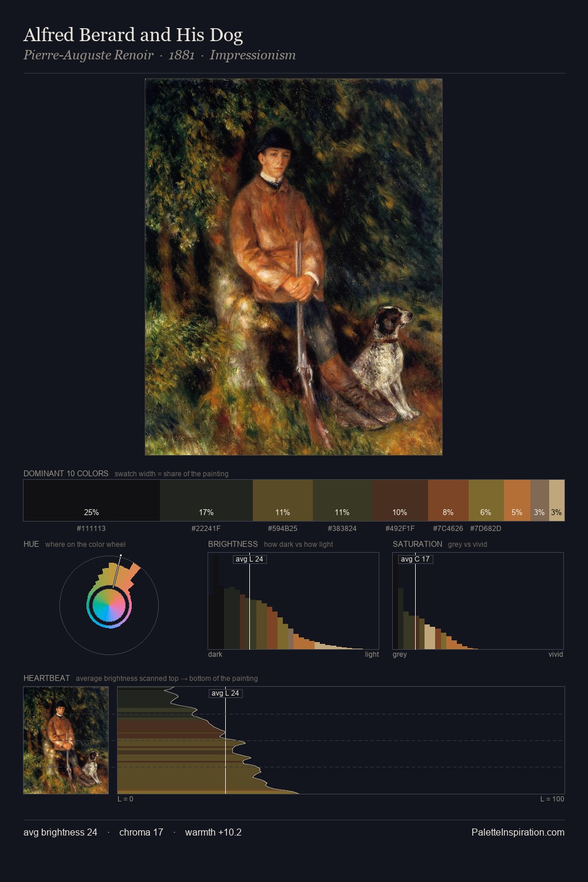Click the warmth +10.2 footer stat

213,832
